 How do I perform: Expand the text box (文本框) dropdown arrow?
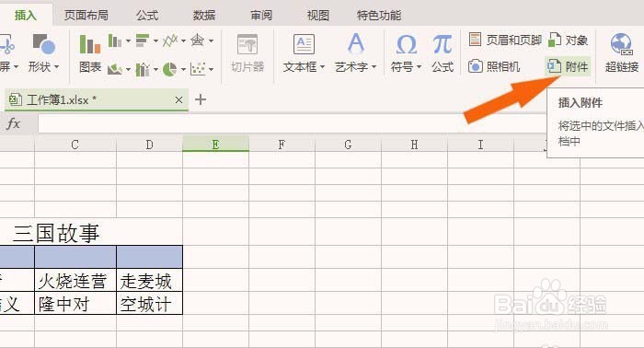(322, 66)
